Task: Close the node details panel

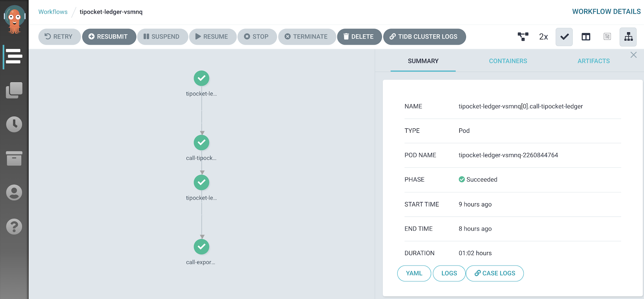Action: pos(633,55)
